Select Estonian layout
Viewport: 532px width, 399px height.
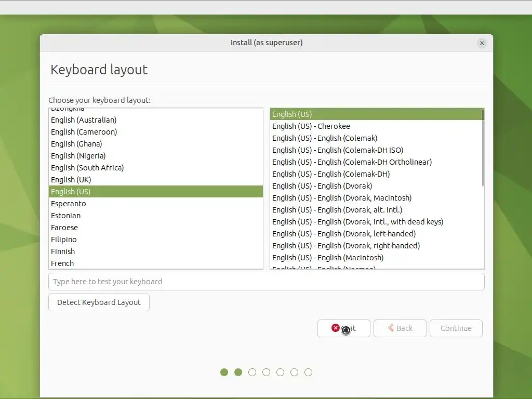156,216
